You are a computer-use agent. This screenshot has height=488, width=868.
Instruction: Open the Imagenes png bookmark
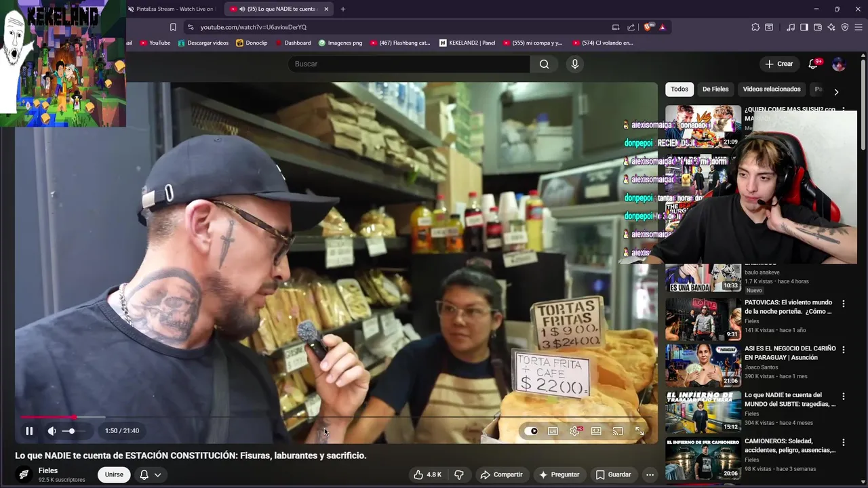pyautogui.click(x=340, y=43)
